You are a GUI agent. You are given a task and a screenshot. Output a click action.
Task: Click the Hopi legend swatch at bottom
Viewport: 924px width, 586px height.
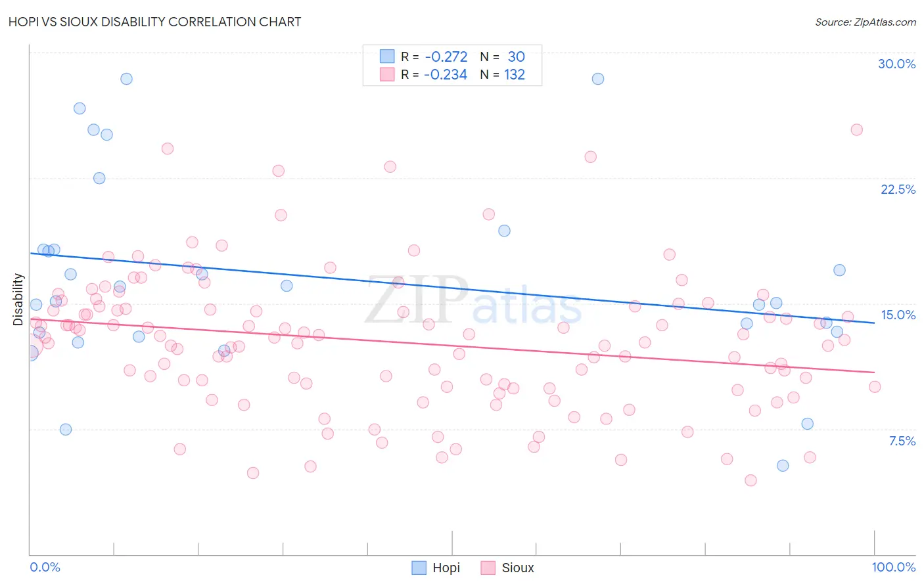[x=419, y=568]
